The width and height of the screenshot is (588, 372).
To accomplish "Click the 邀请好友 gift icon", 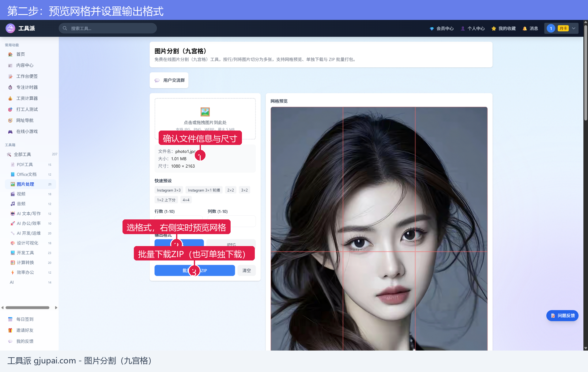I will pyautogui.click(x=10, y=330).
